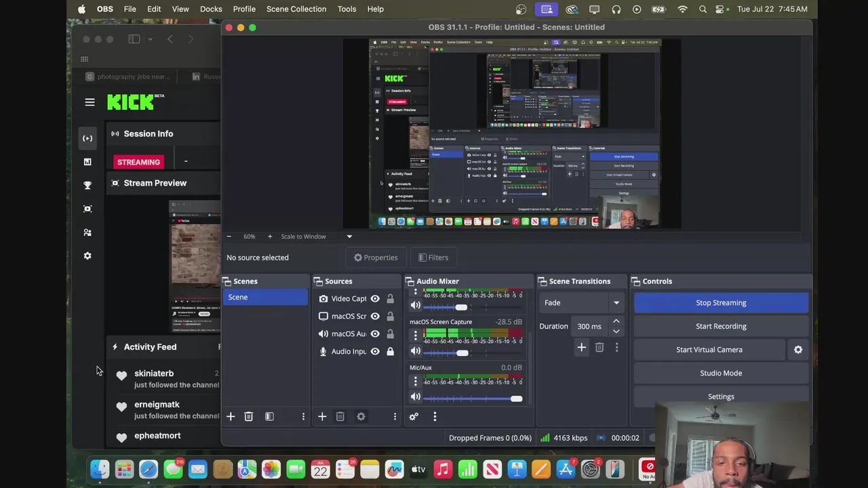Open source properties gear in Sources dock
Image resolution: width=868 pixels, height=488 pixels.
point(361,416)
